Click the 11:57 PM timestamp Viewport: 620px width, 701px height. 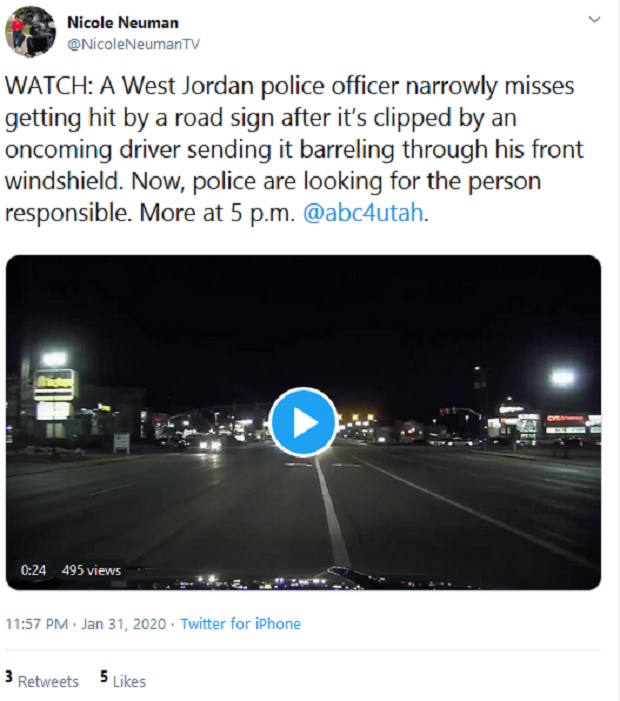(37, 624)
